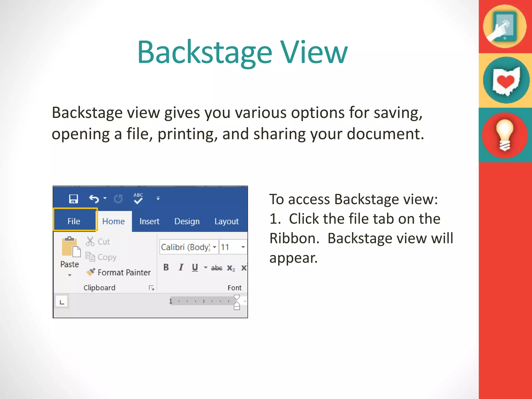Click the Copy icon

(90, 257)
